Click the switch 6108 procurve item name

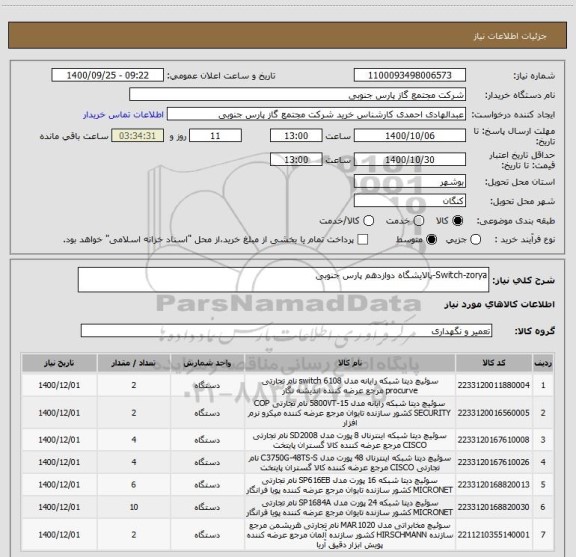pyautogui.click(x=350, y=385)
